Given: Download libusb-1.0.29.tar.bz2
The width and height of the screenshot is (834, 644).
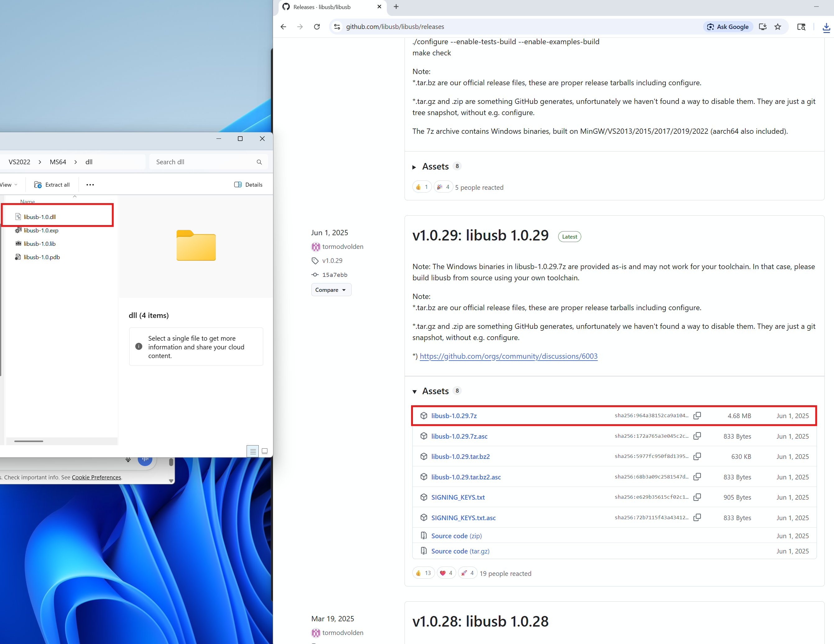Looking at the screenshot, I should (460, 456).
